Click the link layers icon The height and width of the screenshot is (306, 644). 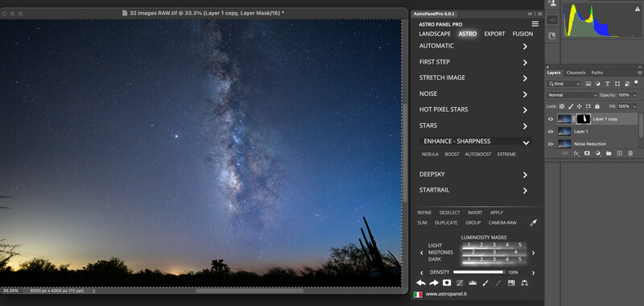pos(565,153)
